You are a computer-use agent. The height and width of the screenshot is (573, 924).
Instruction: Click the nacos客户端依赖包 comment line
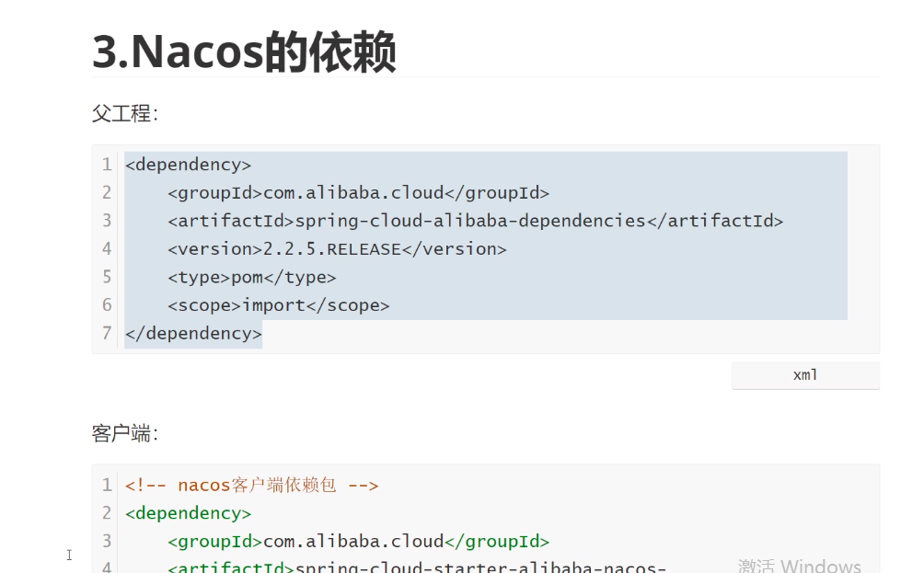251,486
